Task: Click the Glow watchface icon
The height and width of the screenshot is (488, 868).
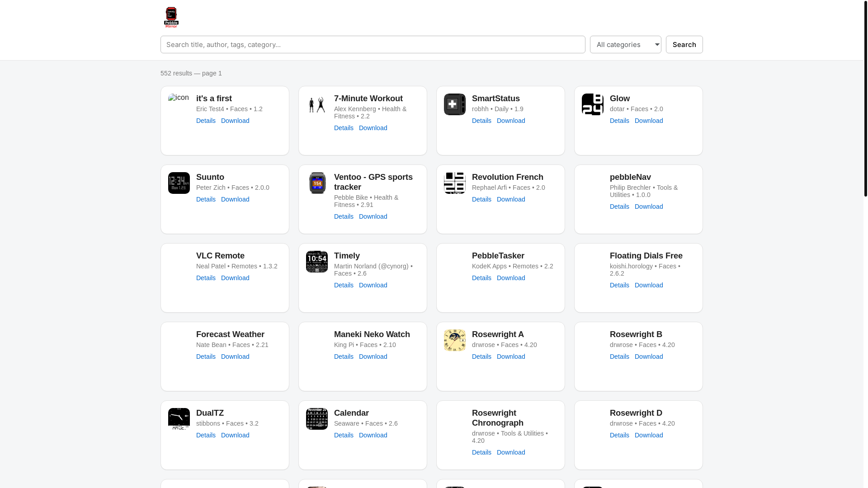Action: coord(593,104)
